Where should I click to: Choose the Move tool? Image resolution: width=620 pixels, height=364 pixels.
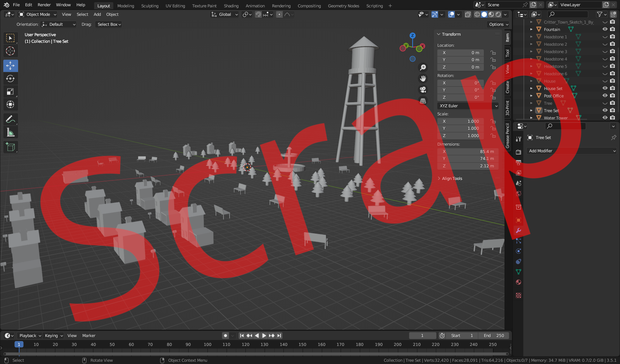tap(10, 66)
